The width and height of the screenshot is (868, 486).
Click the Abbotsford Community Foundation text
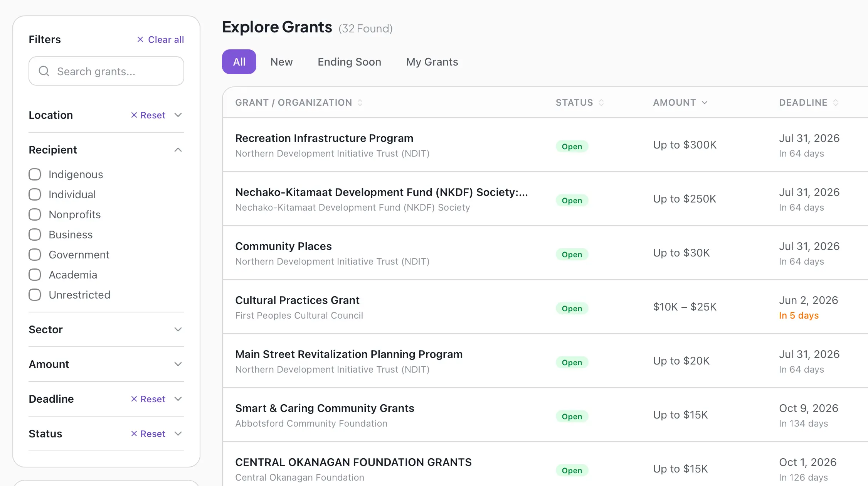(x=311, y=424)
